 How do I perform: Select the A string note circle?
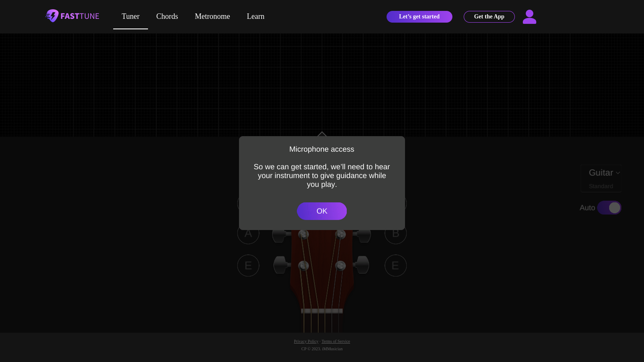coord(248,233)
